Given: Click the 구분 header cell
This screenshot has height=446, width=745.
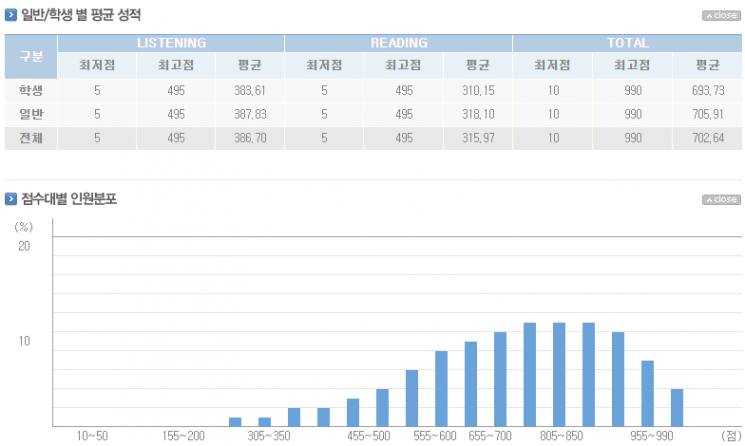Looking at the screenshot, I should point(31,57).
